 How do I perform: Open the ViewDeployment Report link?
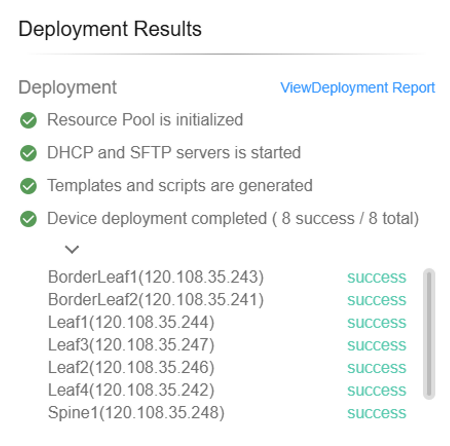pos(358,88)
